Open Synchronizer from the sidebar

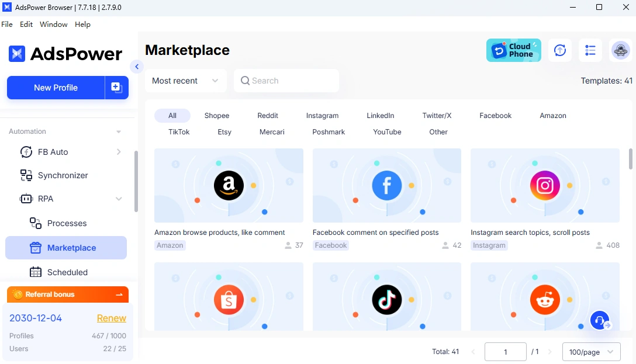point(63,175)
